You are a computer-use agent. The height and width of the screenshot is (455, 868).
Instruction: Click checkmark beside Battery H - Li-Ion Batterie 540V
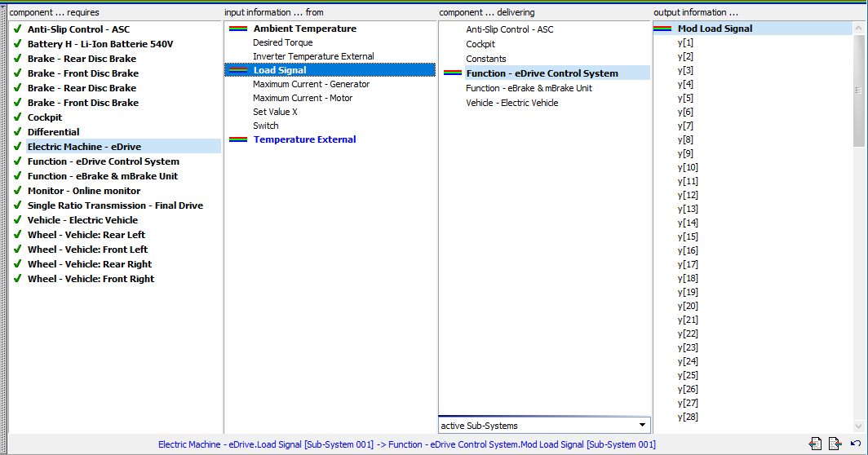point(17,44)
